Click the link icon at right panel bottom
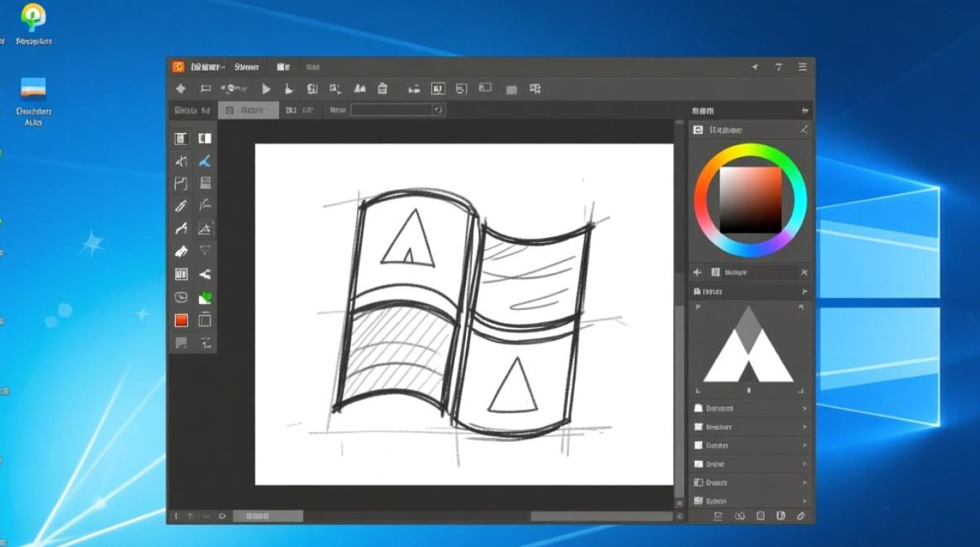The image size is (980, 547). coord(801,516)
